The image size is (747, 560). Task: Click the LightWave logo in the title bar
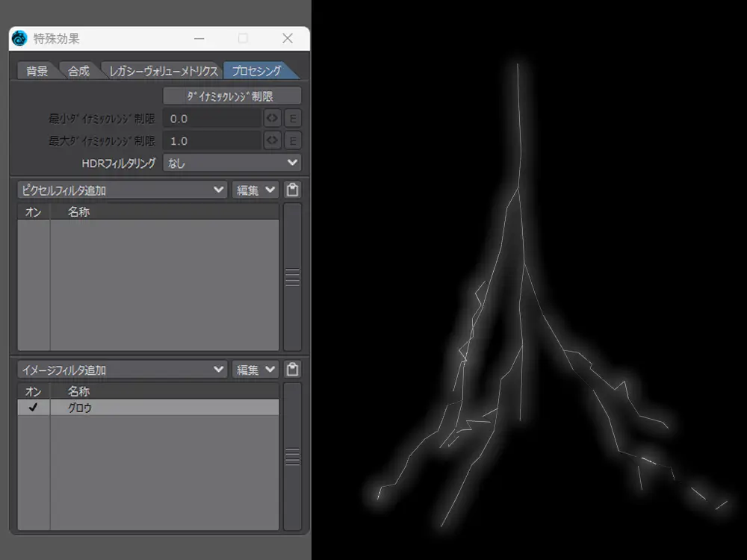coord(20,38)
